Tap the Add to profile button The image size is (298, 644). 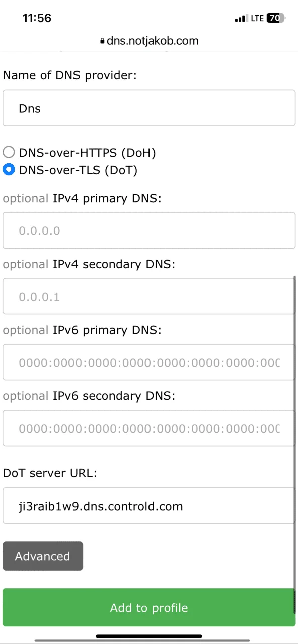tap(149, 607)
